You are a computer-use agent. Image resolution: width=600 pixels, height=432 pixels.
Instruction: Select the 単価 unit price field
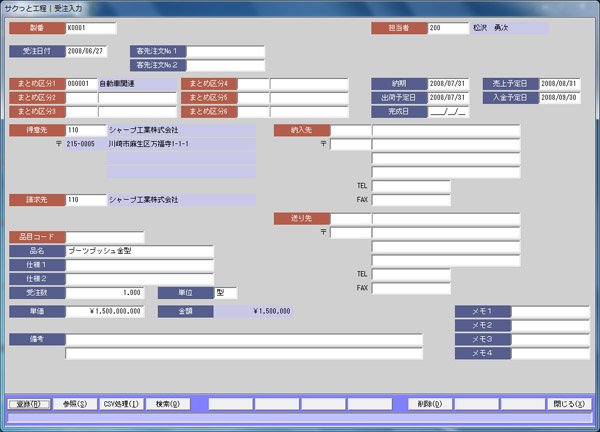105,311
